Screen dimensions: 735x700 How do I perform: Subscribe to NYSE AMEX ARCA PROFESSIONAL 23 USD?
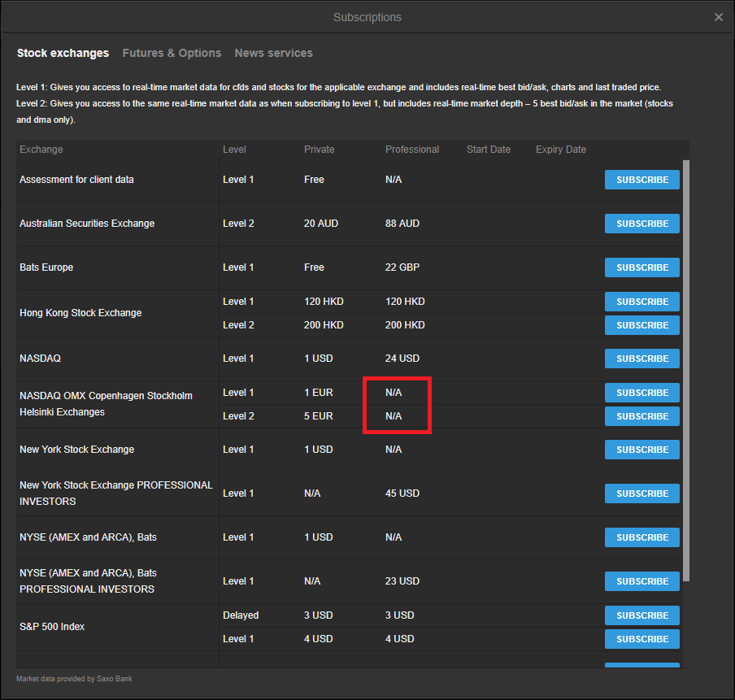tap(641, 581)
